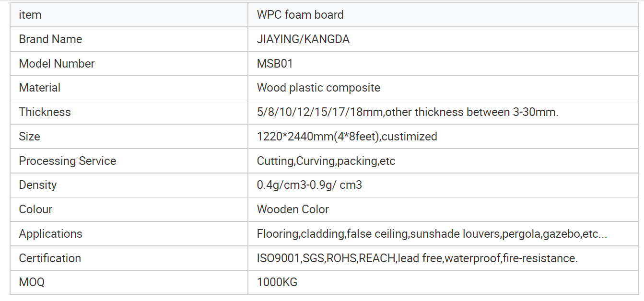Click the "1000KG" MOQ value

pos(277,282)
